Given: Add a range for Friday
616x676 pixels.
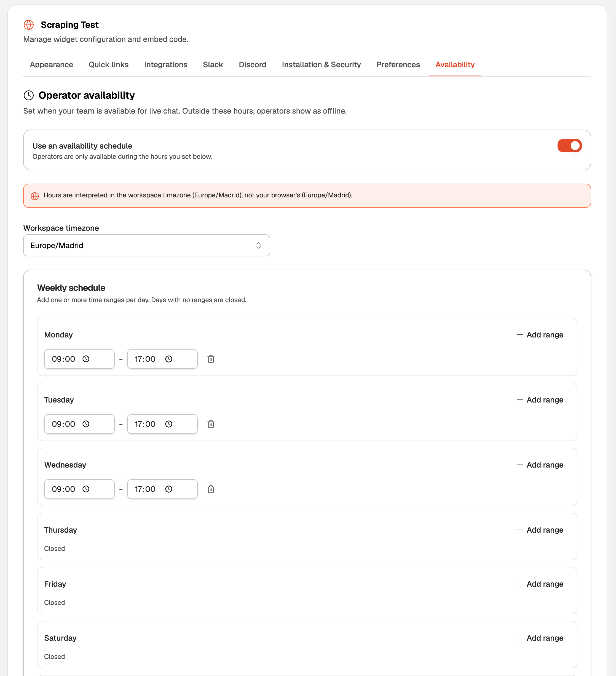Looking at the screenshot, I should [x=540, y=584].
